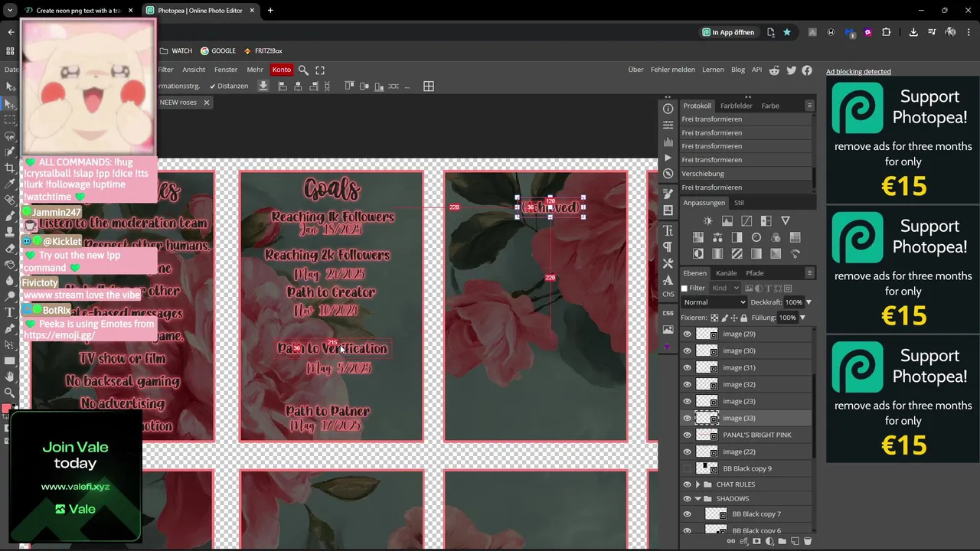Add a Levels adjustment
980x551 pixels.
point(727,221)
